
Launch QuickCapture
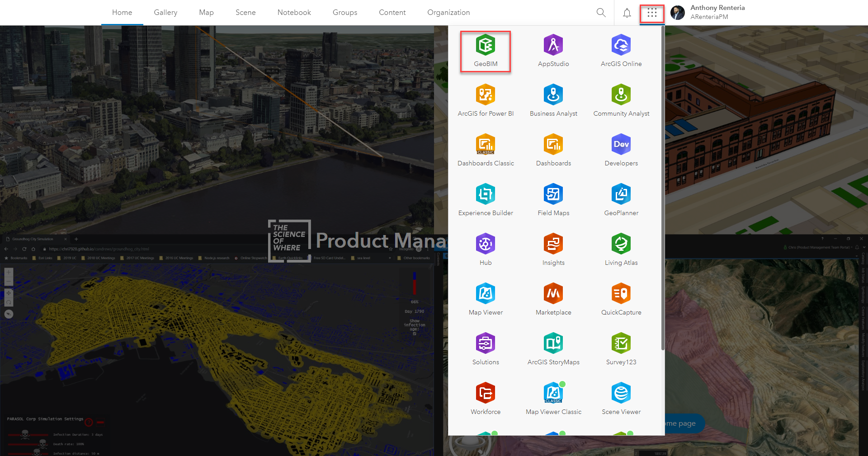point(621,298)
